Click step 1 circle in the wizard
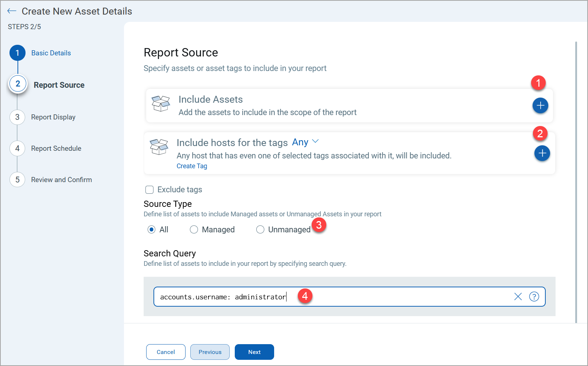Screen dimensions: 588x366 pyautogui.click(x=17, y=53)
